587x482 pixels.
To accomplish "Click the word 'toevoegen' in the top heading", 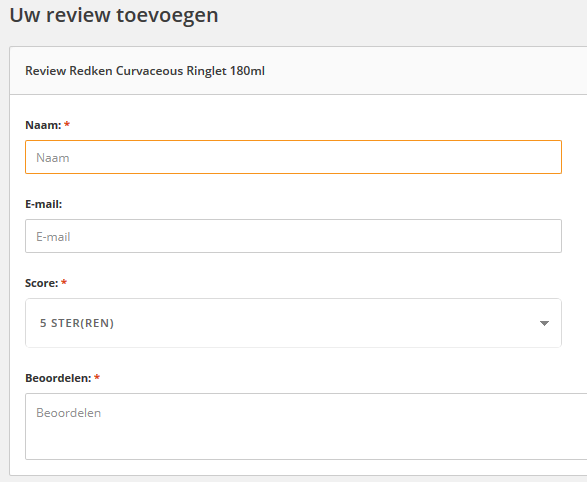I will [x=167, y=16].
